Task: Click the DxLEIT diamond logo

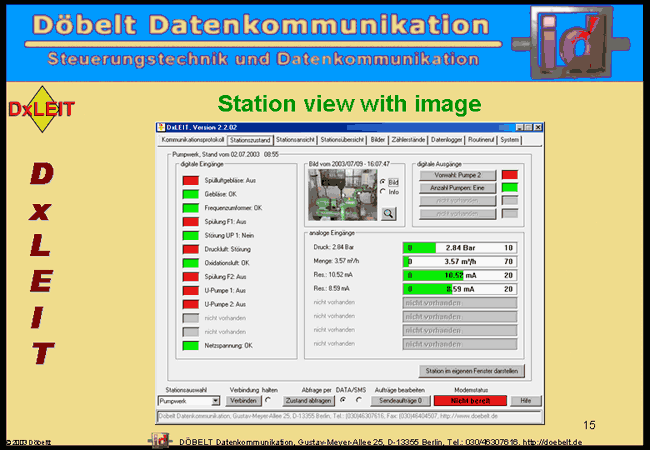Action: point(41,109)
